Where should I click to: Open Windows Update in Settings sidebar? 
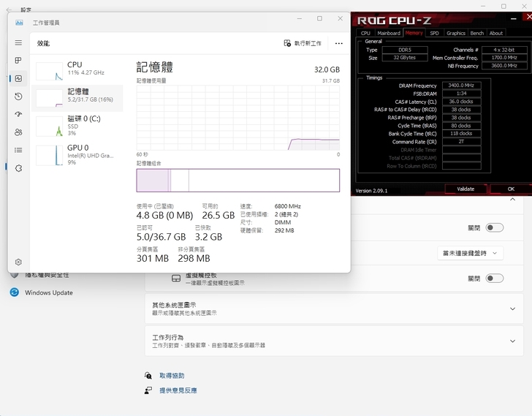point(48,292)
